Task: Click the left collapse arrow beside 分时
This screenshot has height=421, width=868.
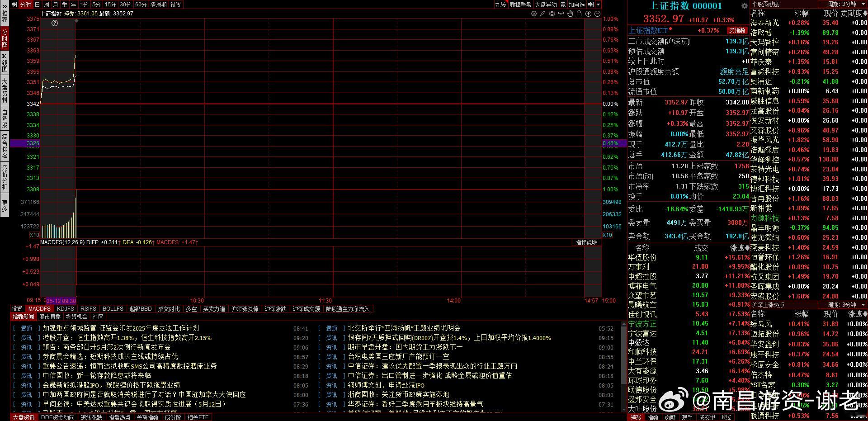Action: pyautogui.click(x=14, y=5)
